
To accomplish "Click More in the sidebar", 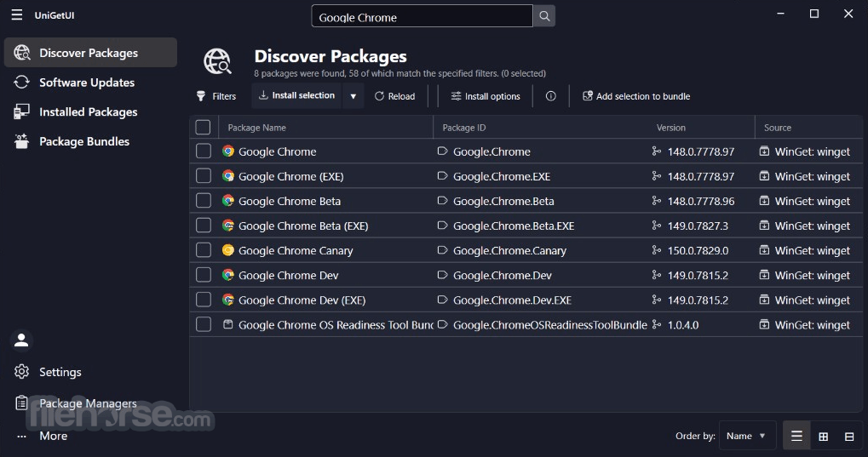I will (53, 436).
